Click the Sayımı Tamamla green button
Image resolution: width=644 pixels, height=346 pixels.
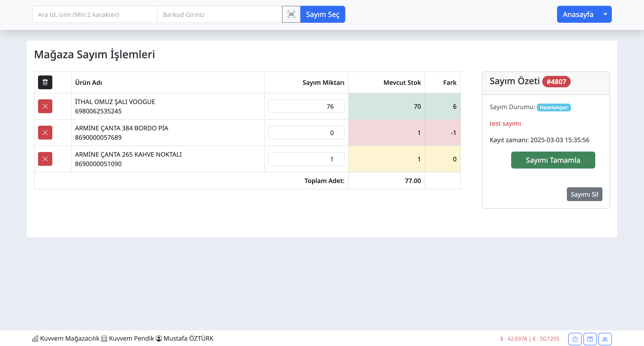(x=553, y=160)
